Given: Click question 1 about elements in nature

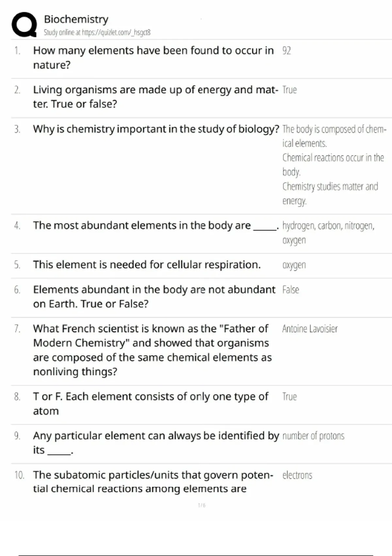Looking at the screenshot, I should pyautogui.click(x=153, y=58).
